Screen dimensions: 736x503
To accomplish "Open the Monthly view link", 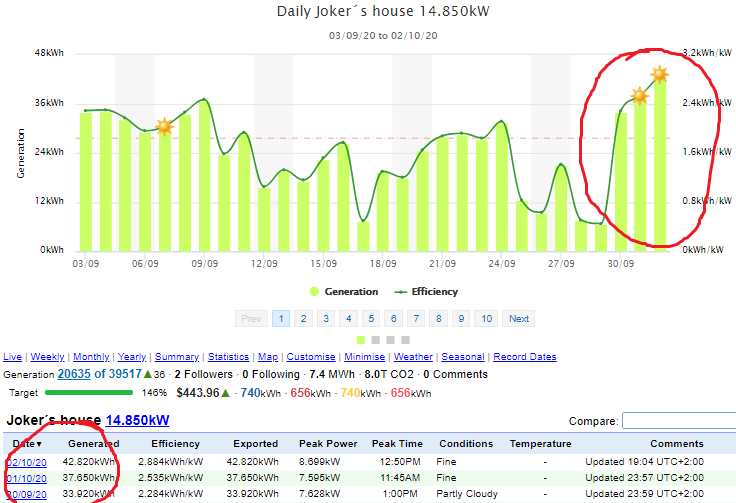I will tap(91, 357).
